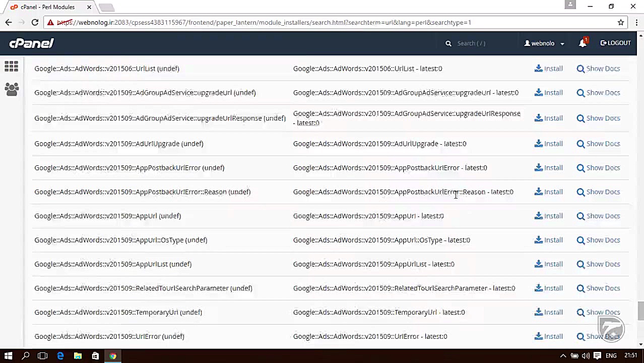This screenshot has height=363, width=644.
Task: Click the page reload icon in the browser
Action: [34, 22]
